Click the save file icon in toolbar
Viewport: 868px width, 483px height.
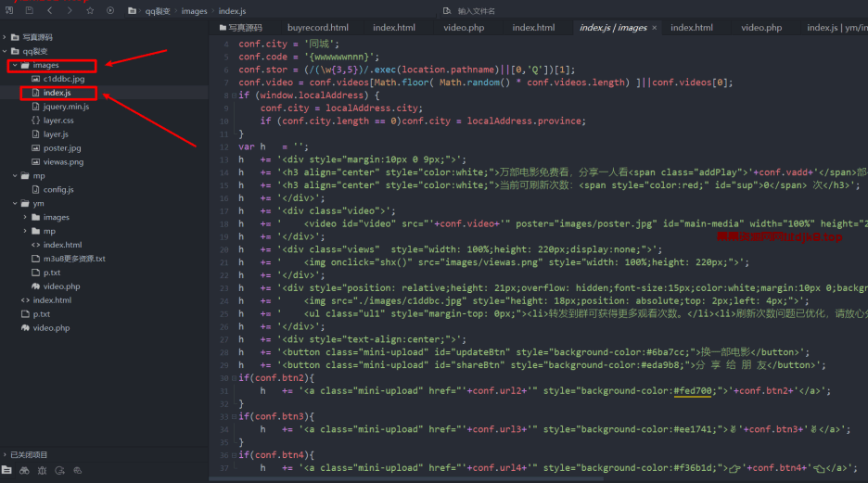[x=29, y=10]
